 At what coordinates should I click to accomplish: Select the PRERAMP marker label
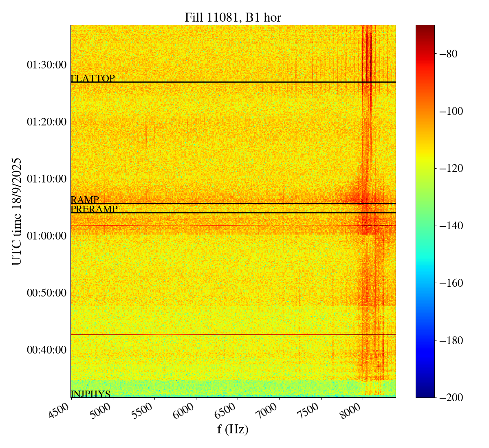click(x=94, y=209)
